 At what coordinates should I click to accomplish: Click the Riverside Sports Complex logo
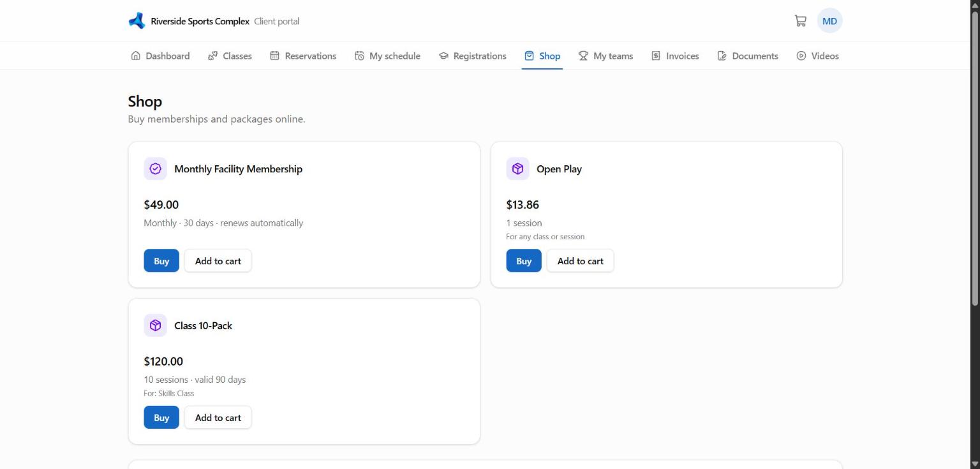pyautogui.click(x=137, y=21)
